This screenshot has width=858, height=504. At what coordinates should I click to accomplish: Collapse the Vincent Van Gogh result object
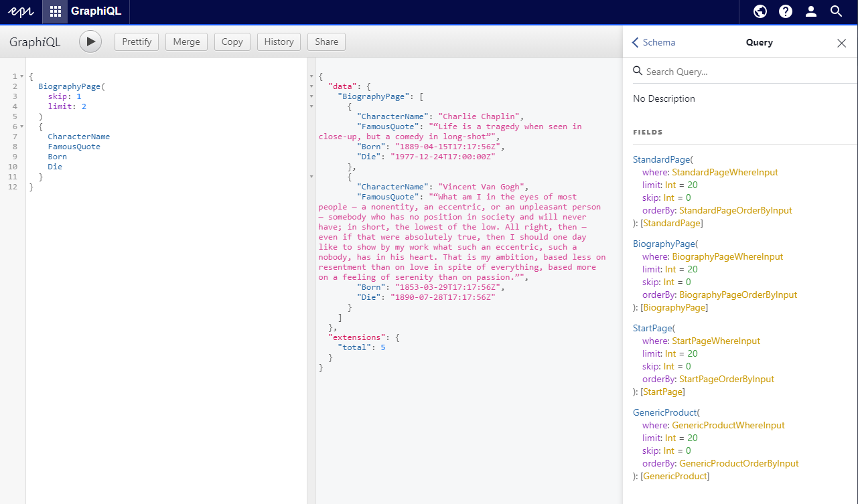(311, 177)
